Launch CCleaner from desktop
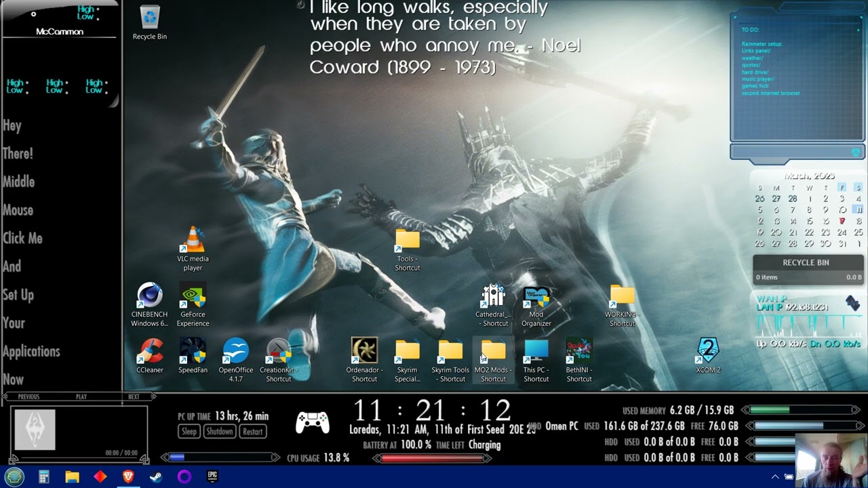The height and width of the screenshot is (488, 868). (x=150, y=357)
